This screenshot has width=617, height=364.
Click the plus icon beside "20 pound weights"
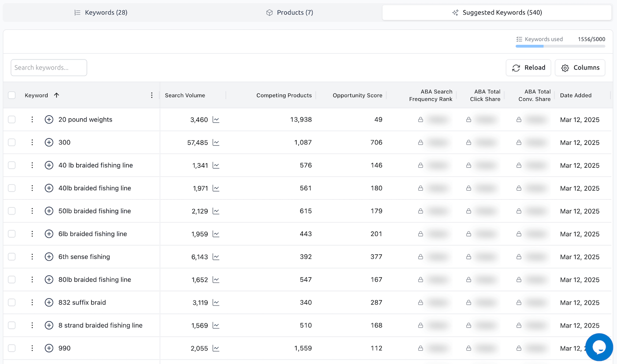tap(49, 119)
